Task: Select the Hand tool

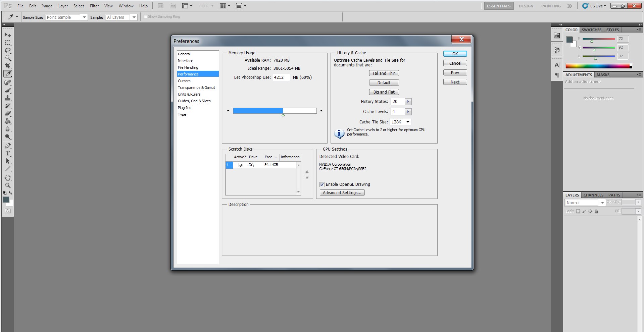Action: pos(8,178)
